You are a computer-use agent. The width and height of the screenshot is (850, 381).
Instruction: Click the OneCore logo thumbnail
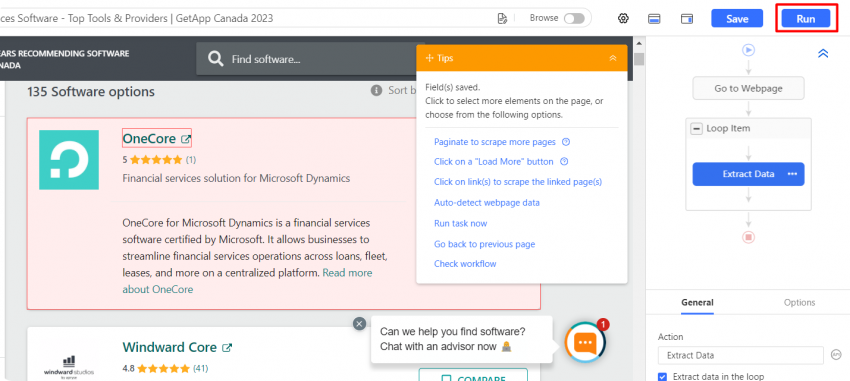tap(69, 160)
